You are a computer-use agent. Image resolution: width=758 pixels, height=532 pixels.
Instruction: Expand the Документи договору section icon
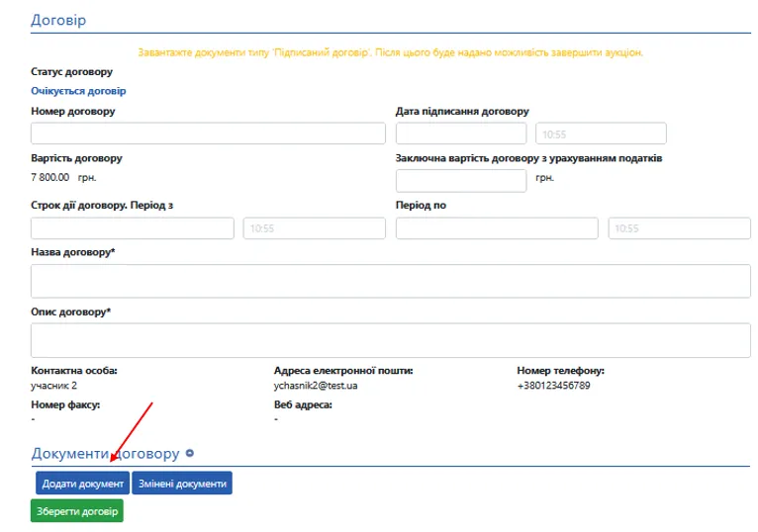(x=190, y=454)
